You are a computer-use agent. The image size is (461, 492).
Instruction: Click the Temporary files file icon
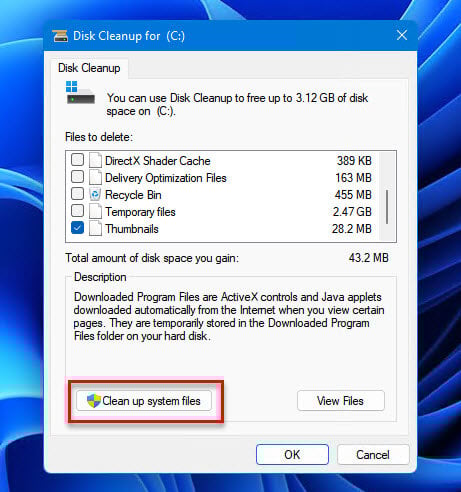pyautogui.click(x=95, y=211)
